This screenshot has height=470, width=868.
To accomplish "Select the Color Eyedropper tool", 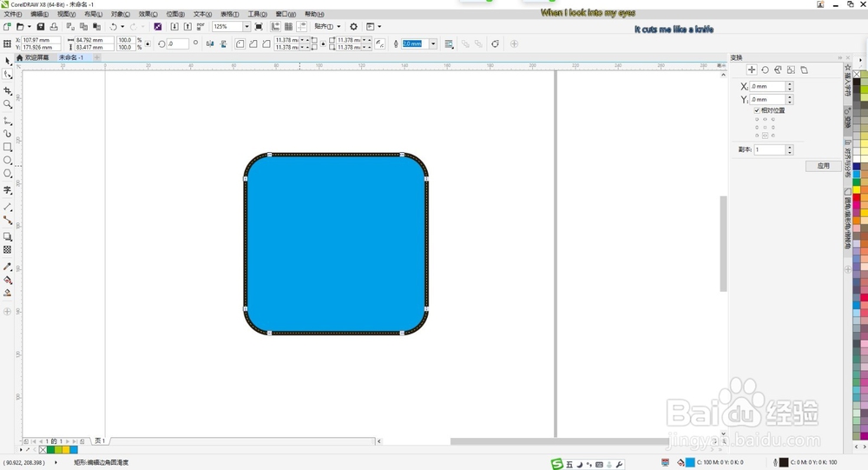I will click(x=8, y=267).
